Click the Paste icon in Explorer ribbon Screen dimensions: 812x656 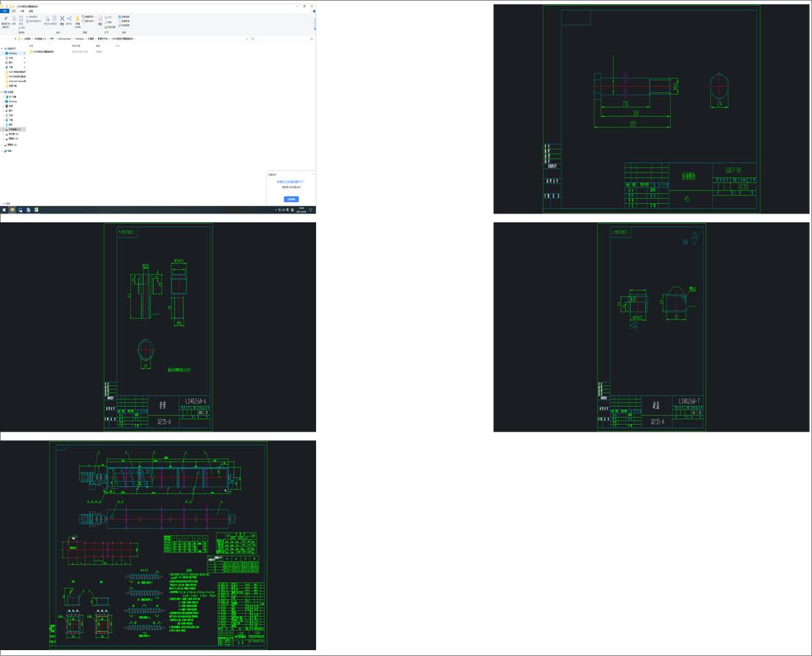tap(20, 18)
